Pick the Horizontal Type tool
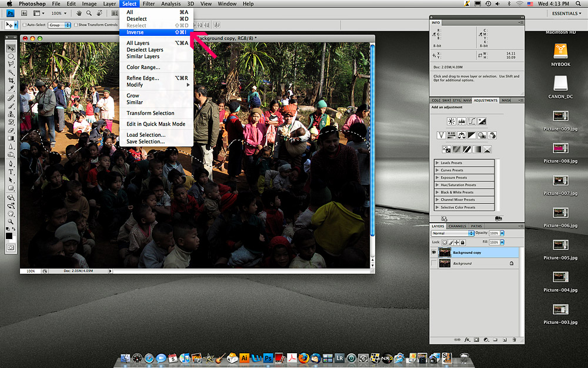The image size is (588, 368). (x=11, y=171)
